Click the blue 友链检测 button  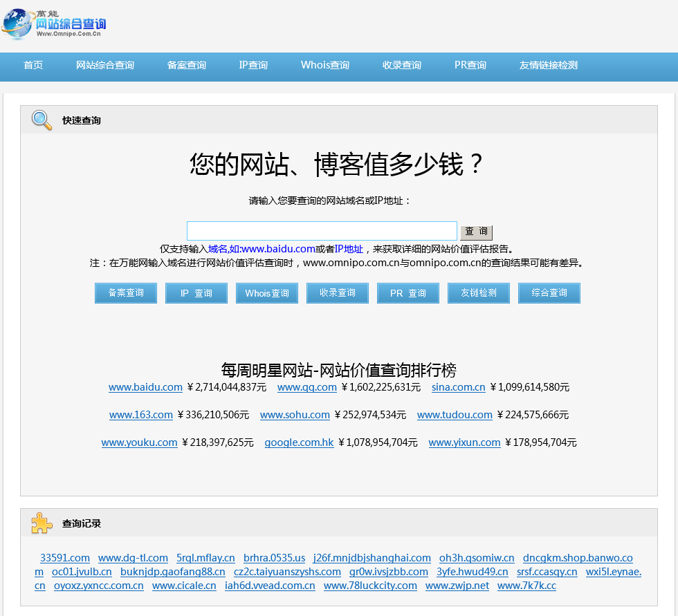tap(479, 293)
